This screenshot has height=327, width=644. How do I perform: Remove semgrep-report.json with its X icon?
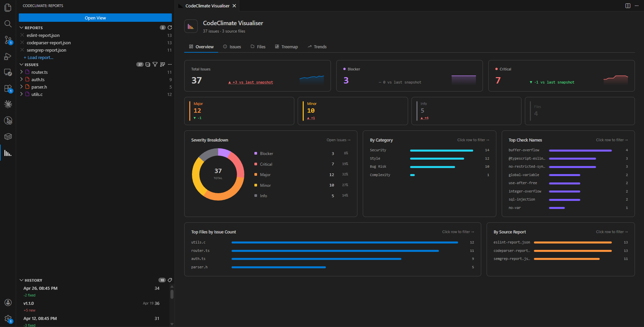pyautogui.click(x=22, y=50)
